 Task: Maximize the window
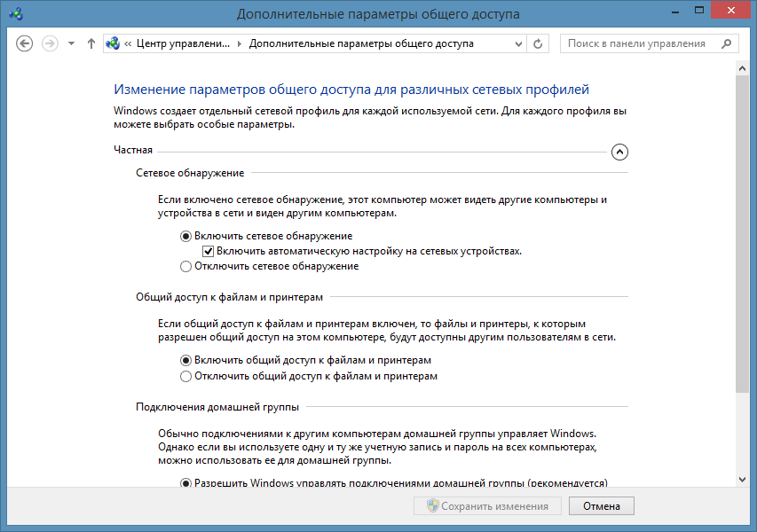[699, 11]
